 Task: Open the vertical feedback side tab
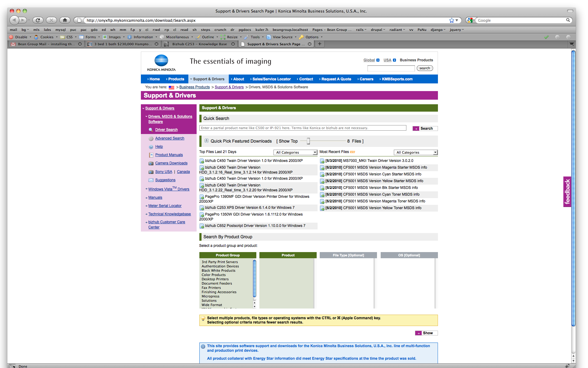(567, 192)
